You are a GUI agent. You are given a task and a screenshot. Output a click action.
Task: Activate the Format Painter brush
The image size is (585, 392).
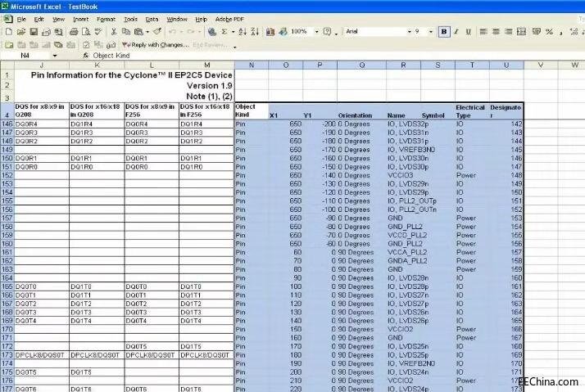[x=157, y=32]
